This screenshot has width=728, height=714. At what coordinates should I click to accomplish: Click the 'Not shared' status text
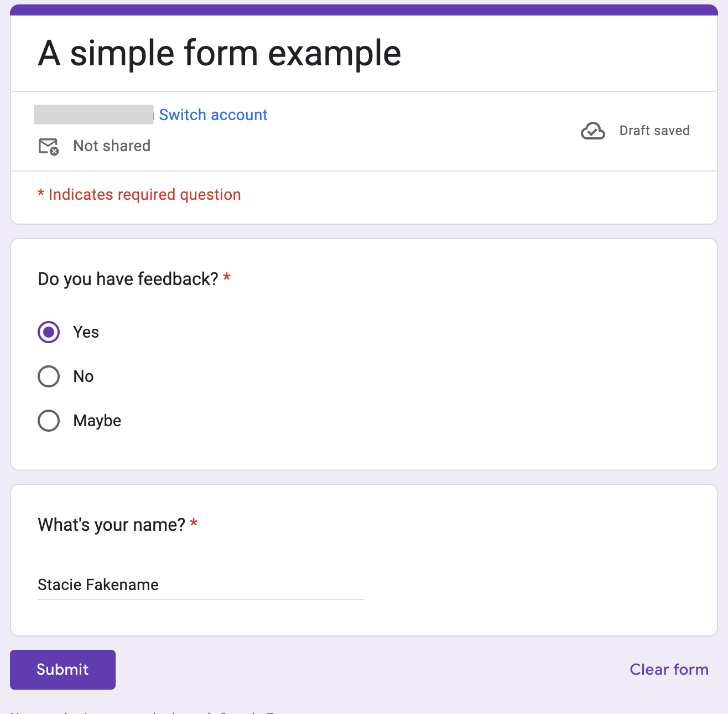[x=112, y=146]
